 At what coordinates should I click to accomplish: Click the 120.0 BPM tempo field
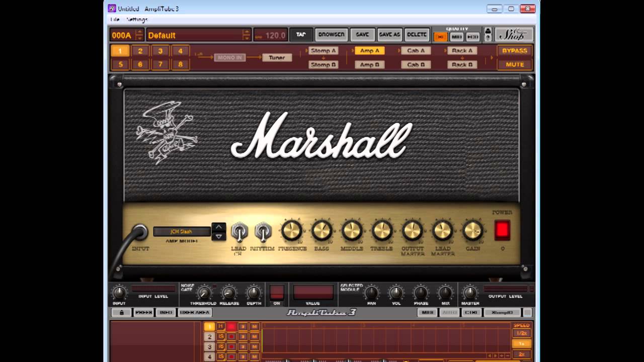270,35
